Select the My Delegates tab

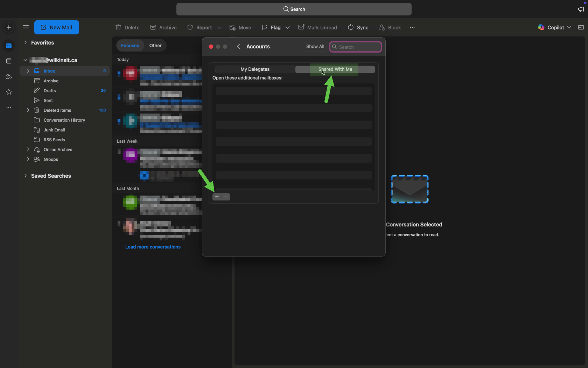[255, 69]
